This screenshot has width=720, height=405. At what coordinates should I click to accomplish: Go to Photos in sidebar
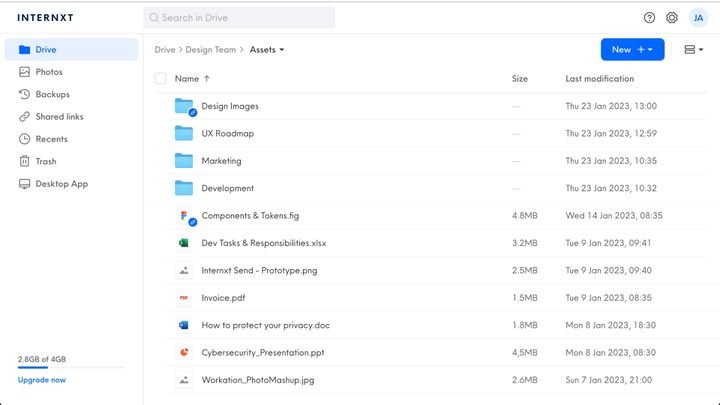tap(49, 72)
